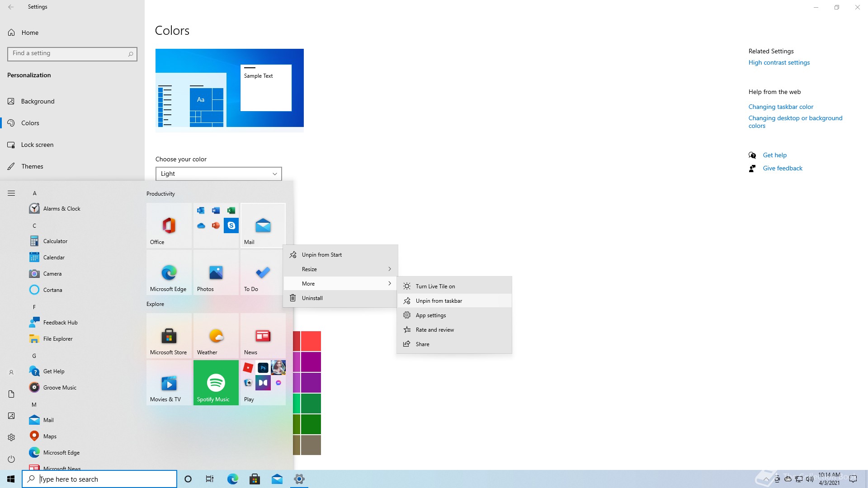Screen dimensions: 868x488
Task: Expand the Resize submenu
Action: point(340,269)
